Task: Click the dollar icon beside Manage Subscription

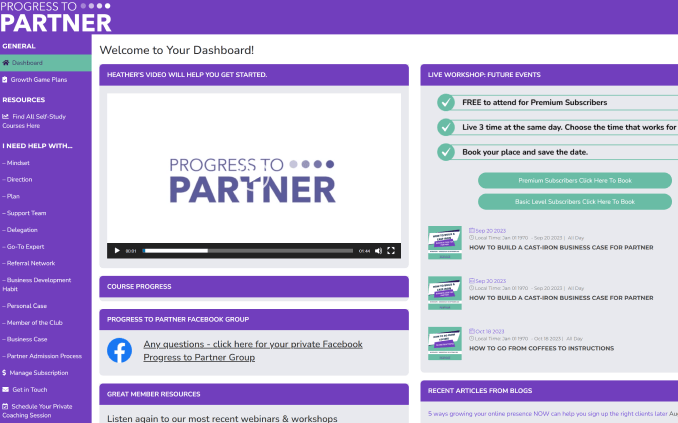Action: (4, 372)
